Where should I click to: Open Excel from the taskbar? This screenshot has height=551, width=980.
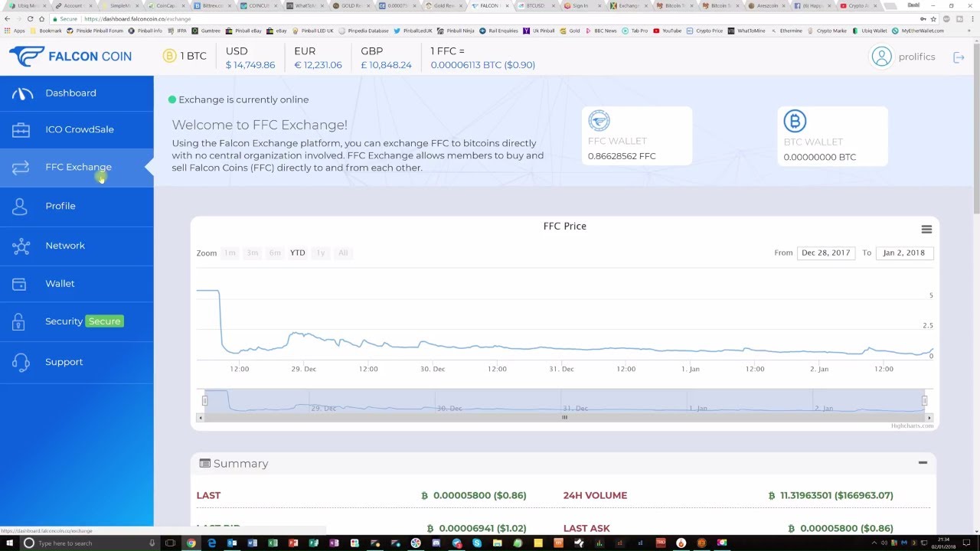(273, 543)
